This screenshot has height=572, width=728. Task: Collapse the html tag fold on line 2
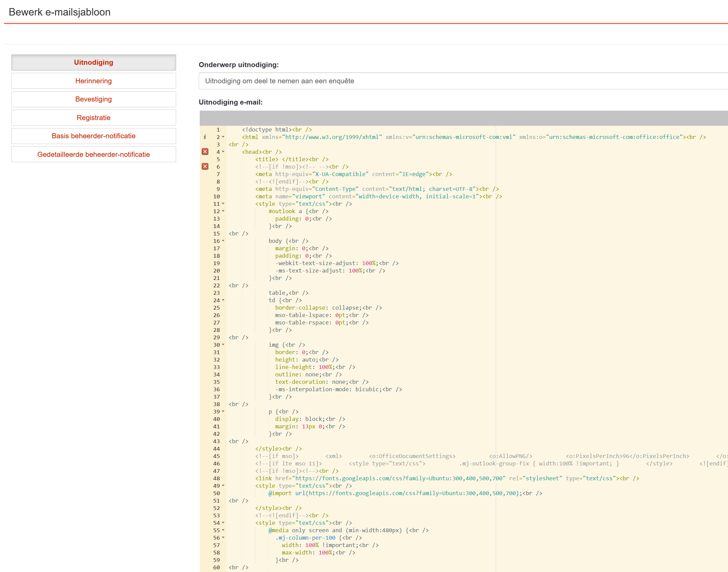tap(223, 137)
